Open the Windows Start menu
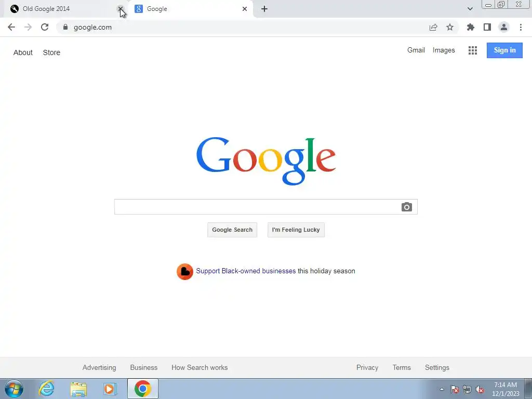The width and height of the screenshot is (532, 399). pyautogui.click(x=14, y=389)
